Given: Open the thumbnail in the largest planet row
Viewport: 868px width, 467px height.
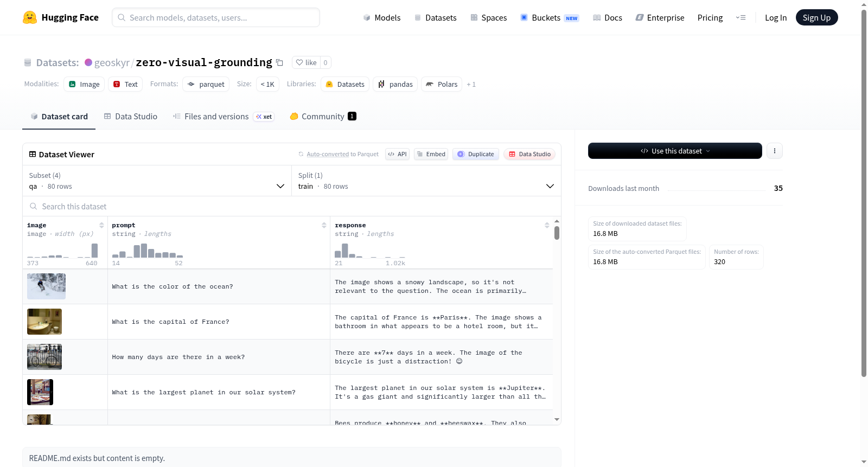Looking at the screenshot, I should (x=40, y=392).
